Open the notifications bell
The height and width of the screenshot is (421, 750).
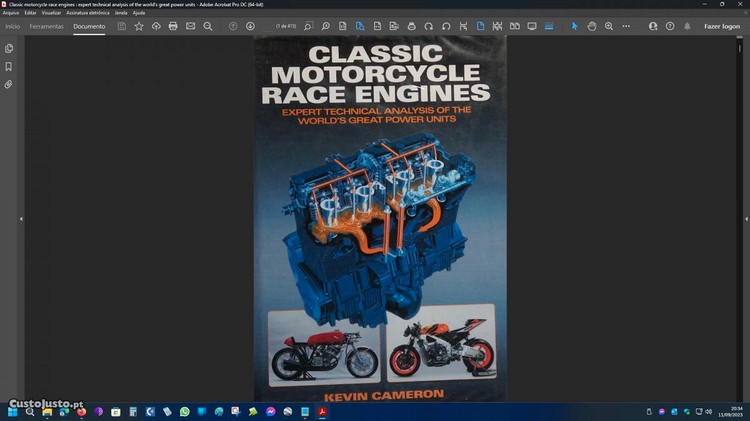687,26
